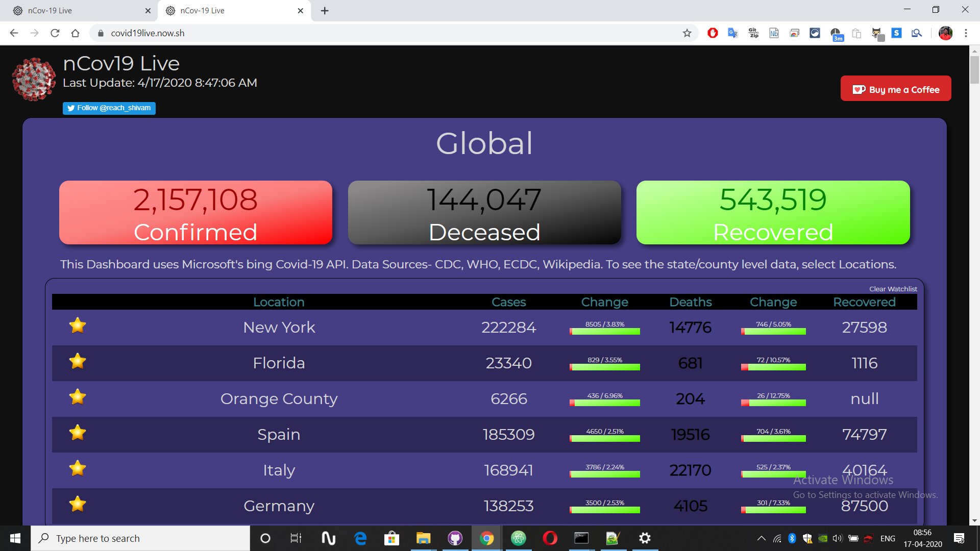This screenshot has width=980, height=551.
Task: Click the Clear Watchlist link
Action: [893, 289]
